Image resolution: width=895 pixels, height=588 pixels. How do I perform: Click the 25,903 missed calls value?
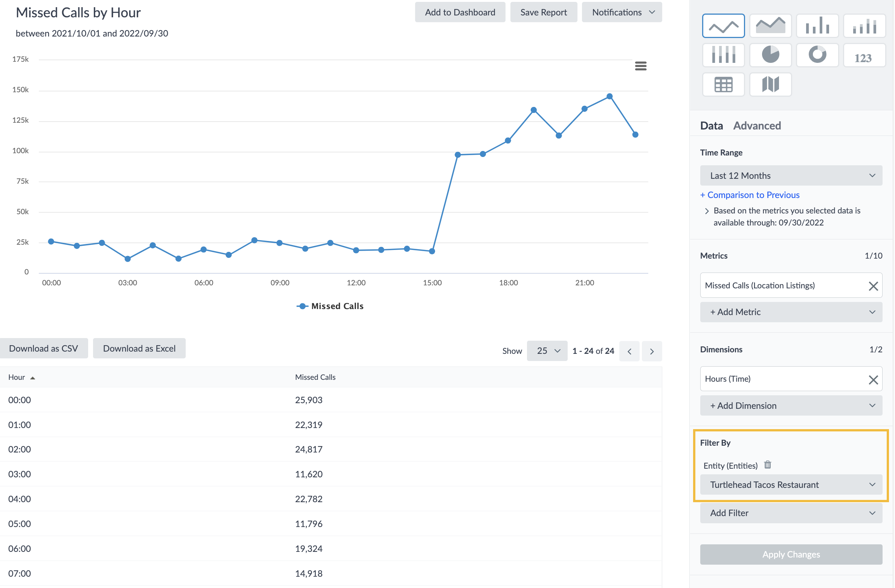pos(309,400)
